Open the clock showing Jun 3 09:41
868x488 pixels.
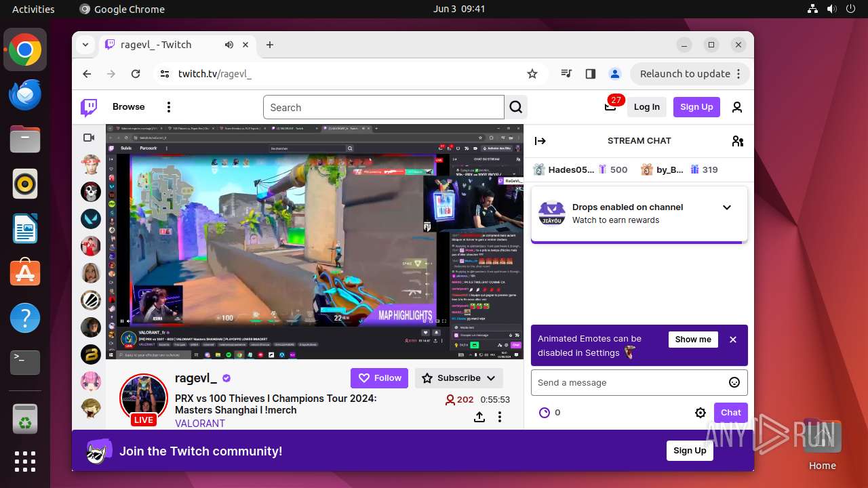459,9
